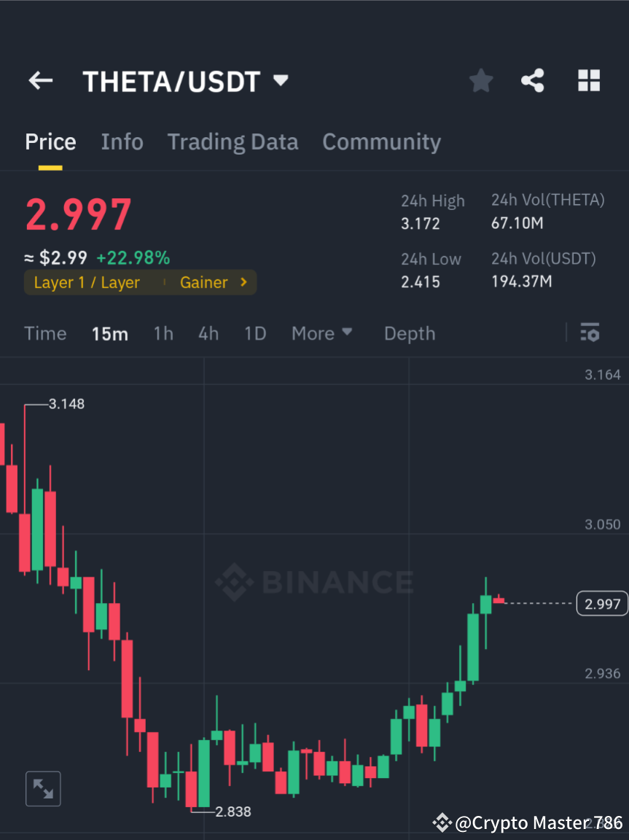Open the chart indicator settings icon
629x840 pixels.
590,333
